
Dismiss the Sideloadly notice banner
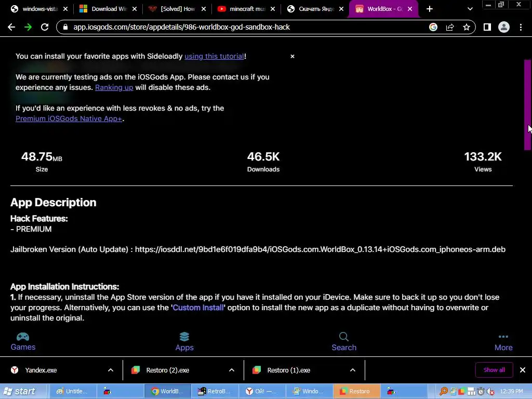click(292, 56)
